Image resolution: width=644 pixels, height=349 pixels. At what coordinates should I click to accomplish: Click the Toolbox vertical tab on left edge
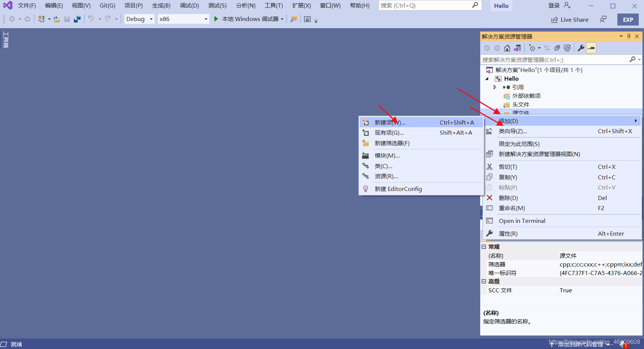click(x=6, y=40)
